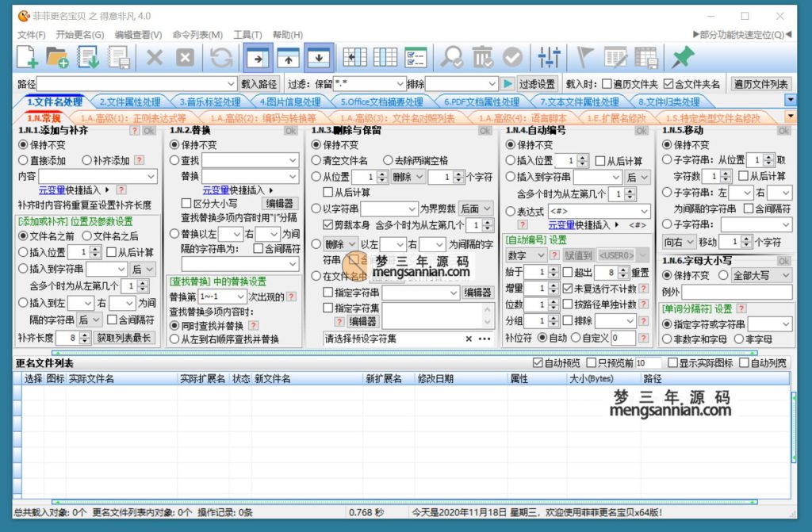Image resolution: width=812 pixels, height=532 pixels.
Task: Select the 文件名之后 radio button
Action: pos(86,235)
